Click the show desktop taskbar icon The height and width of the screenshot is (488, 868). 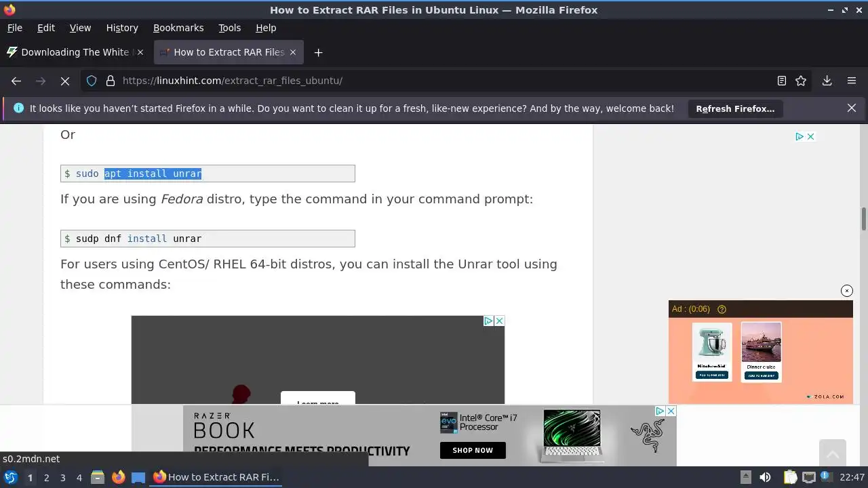point(138,477)
